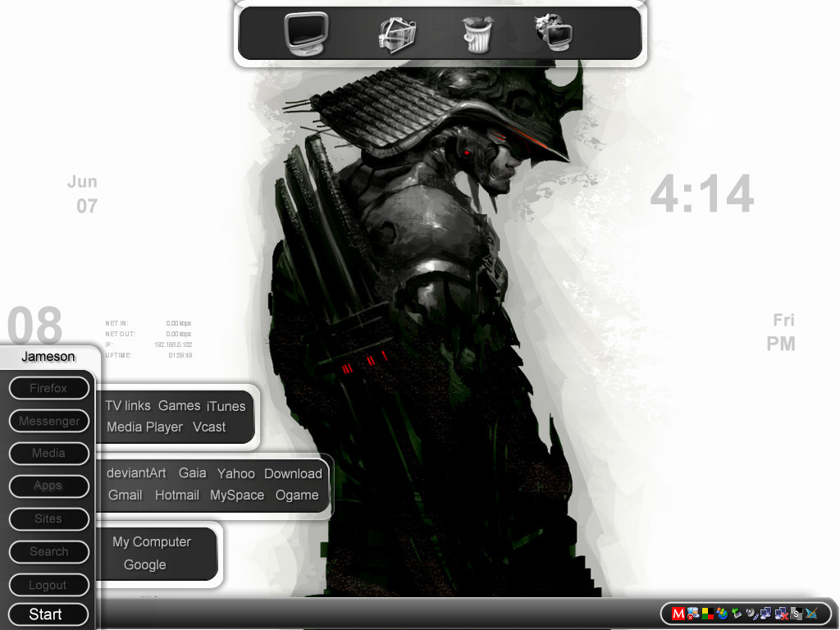
Task: Launch Media Player shortcut
Action: [144, 427]
